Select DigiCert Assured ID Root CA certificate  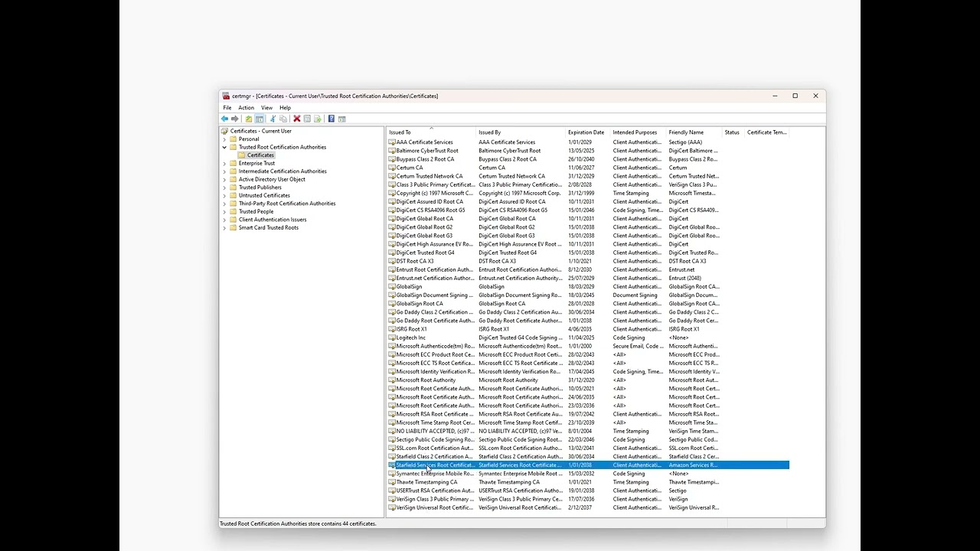tap(588, 202)
